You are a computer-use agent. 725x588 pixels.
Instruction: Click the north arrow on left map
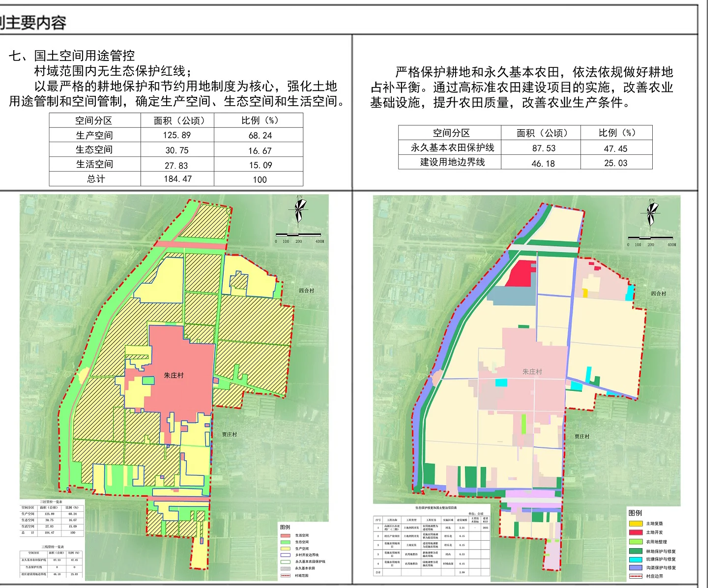tap(298, 210)
